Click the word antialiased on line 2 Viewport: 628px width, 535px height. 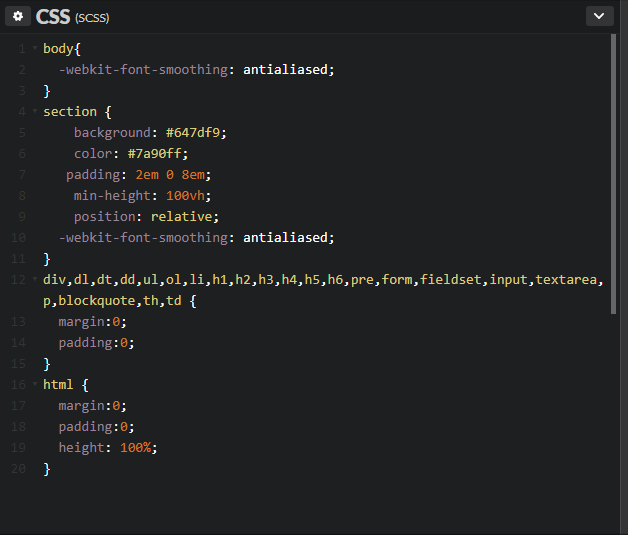point(286,70)
